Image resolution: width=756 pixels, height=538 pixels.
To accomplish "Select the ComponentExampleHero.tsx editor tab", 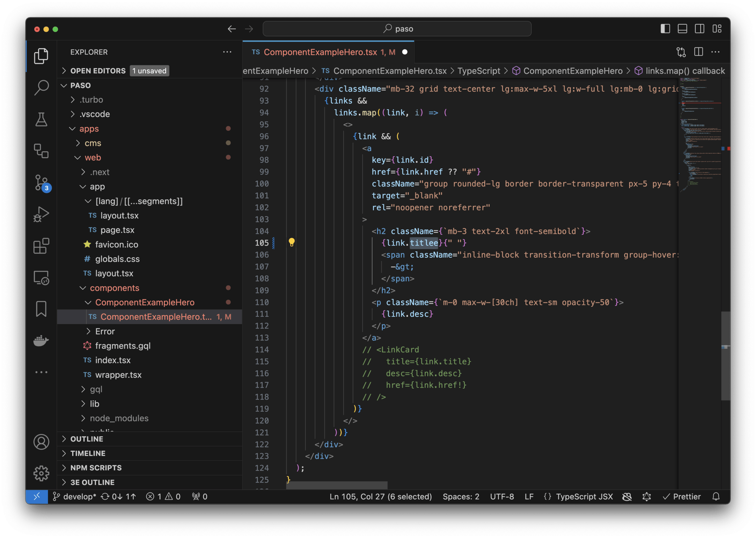I will click(x=320, y=52).
